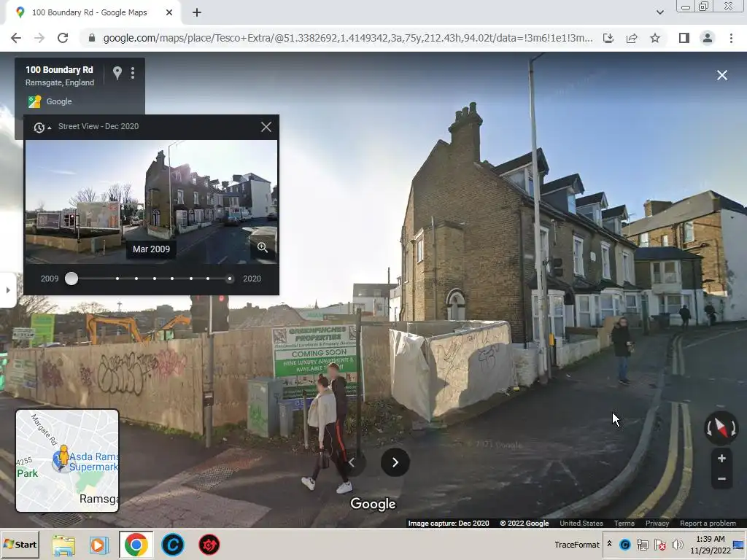Move forward with the right arrow button

click(x=395, y=462)
